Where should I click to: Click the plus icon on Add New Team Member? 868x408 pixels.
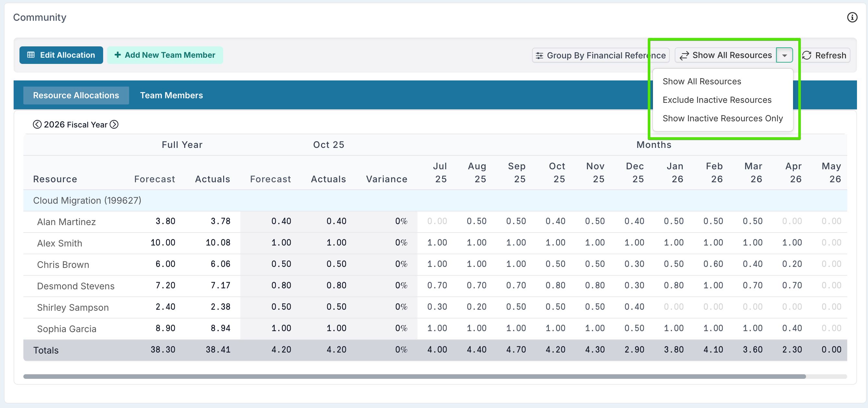(x=118, y=55)
